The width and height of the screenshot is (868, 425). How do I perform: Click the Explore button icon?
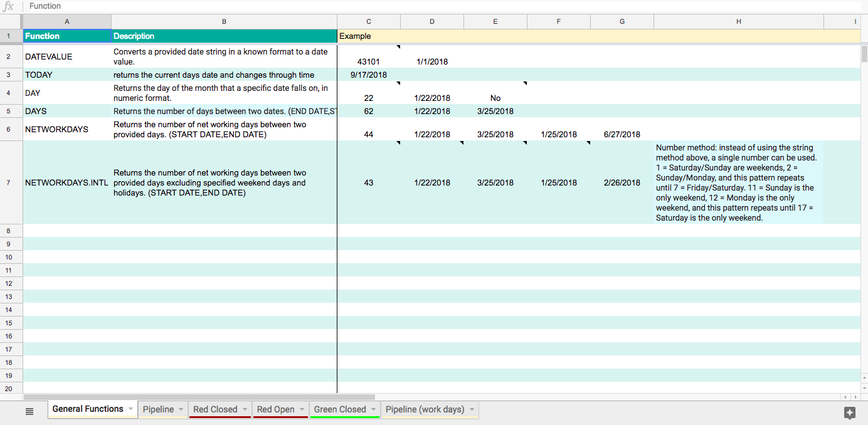[850, 412]
